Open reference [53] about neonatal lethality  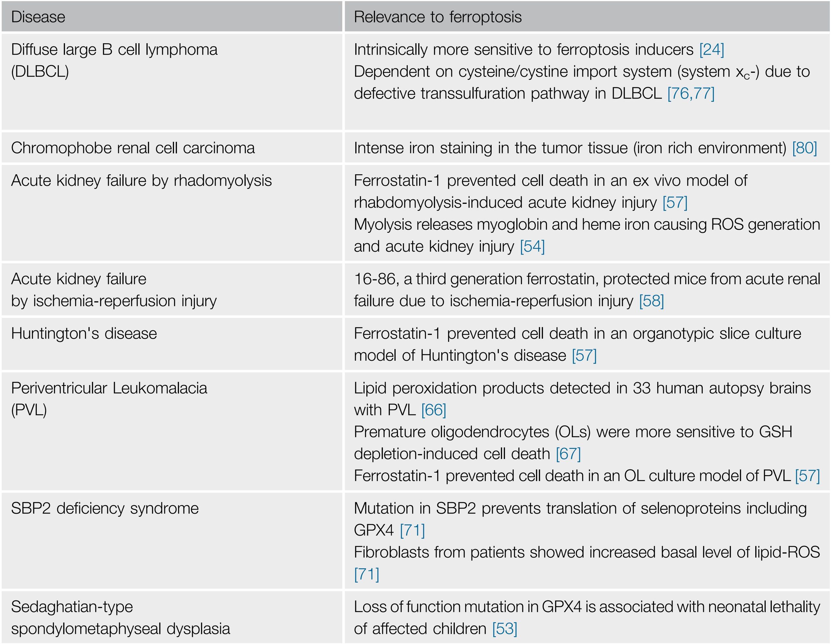504,628
